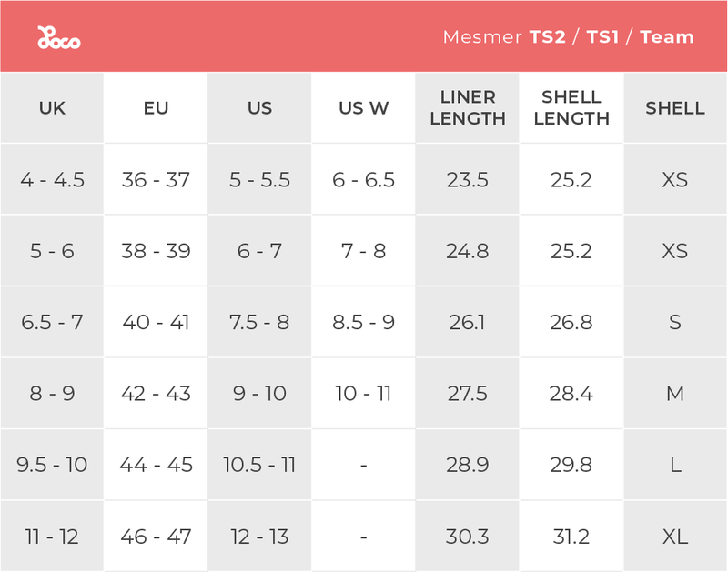Select the UK 11 - 12 cell
The image size is (728, 572).
point(52,537)
